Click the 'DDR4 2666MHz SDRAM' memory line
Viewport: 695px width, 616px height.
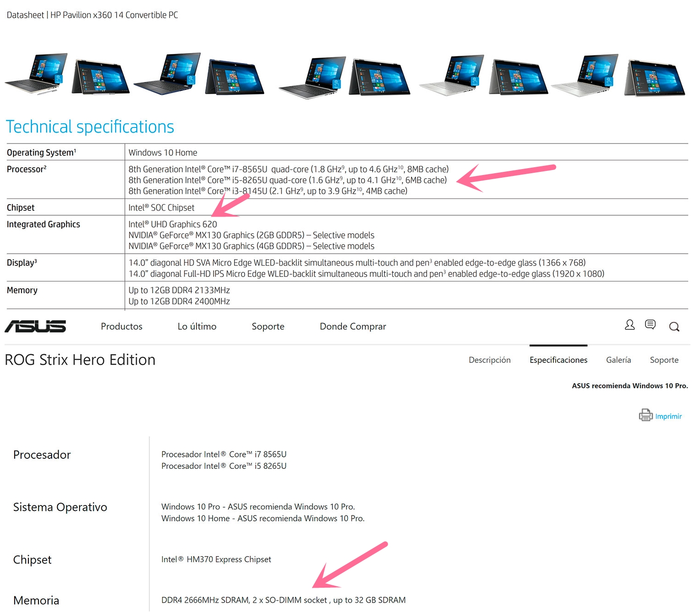(x=283, y=600)
